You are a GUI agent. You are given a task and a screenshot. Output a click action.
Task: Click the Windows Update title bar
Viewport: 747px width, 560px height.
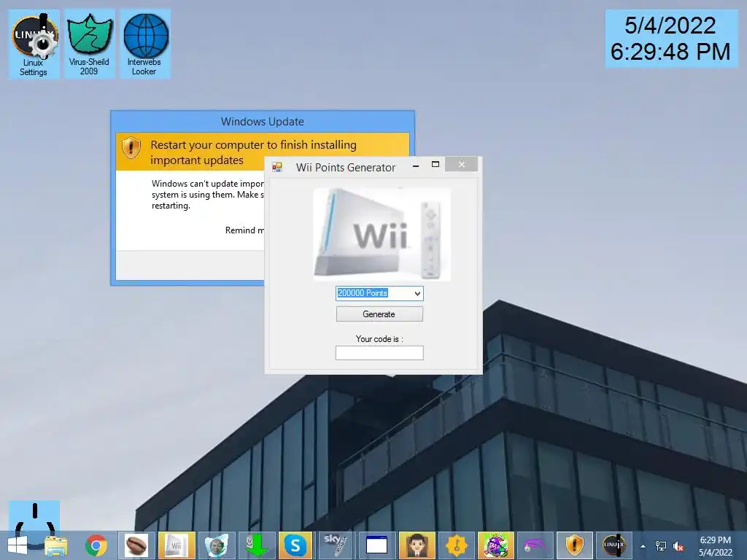tap(263, 122)
